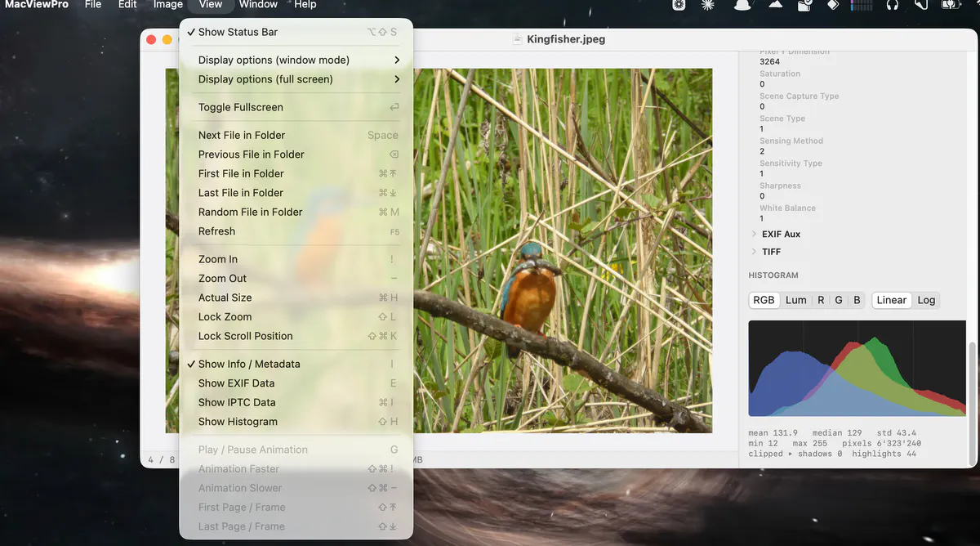The width and height of the screenshot is (980, 546).
Task: Click the RGB histogram graph
Action: 857,369
